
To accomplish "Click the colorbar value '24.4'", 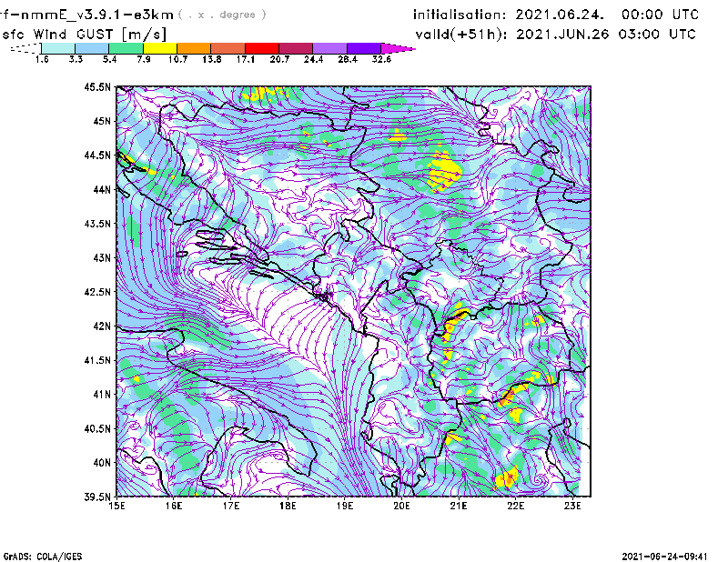I will click(x=313, y=59).
